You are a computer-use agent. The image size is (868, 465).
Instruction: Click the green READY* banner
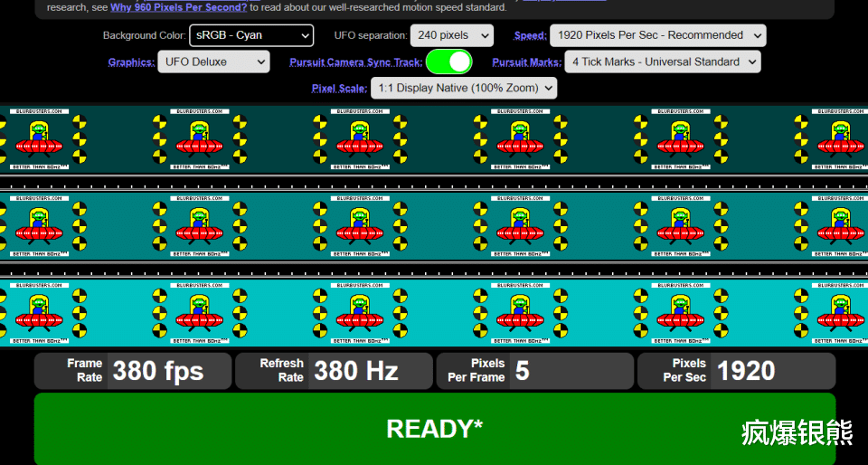pyautogui.click(x=435, y=429)
